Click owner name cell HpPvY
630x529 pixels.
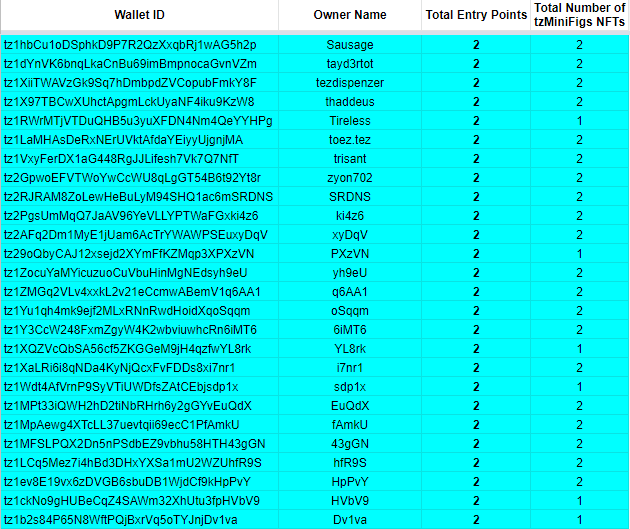(350, 482)
